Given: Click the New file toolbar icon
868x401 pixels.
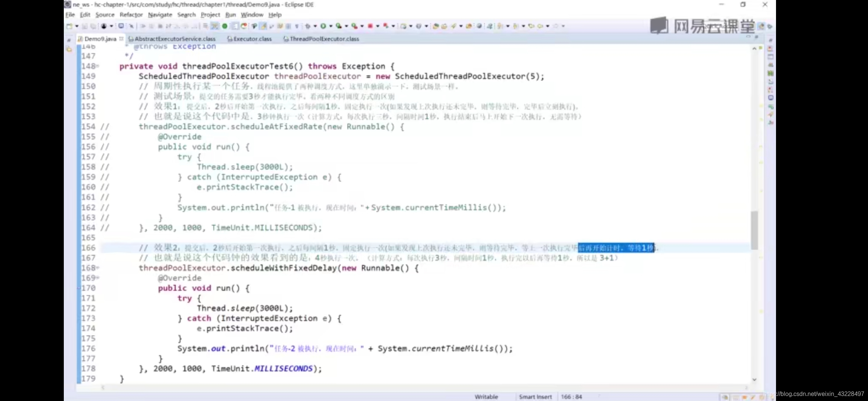Looking at the screenshot, I should coord(69,26).
